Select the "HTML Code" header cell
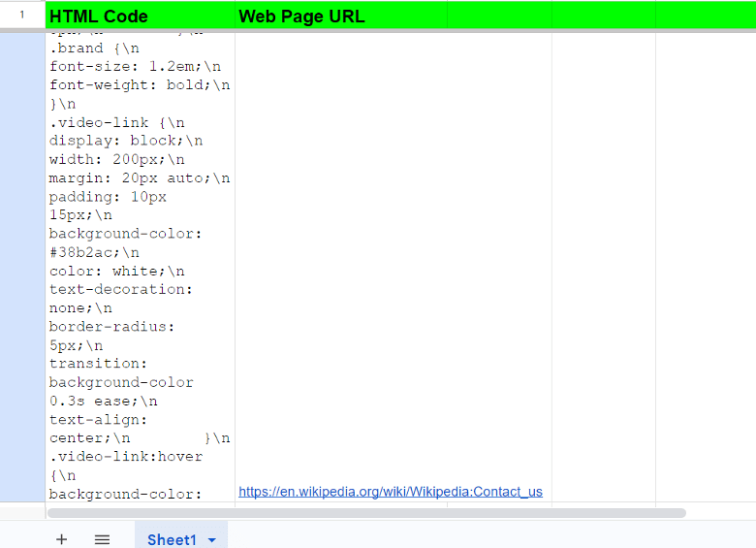 140,16
